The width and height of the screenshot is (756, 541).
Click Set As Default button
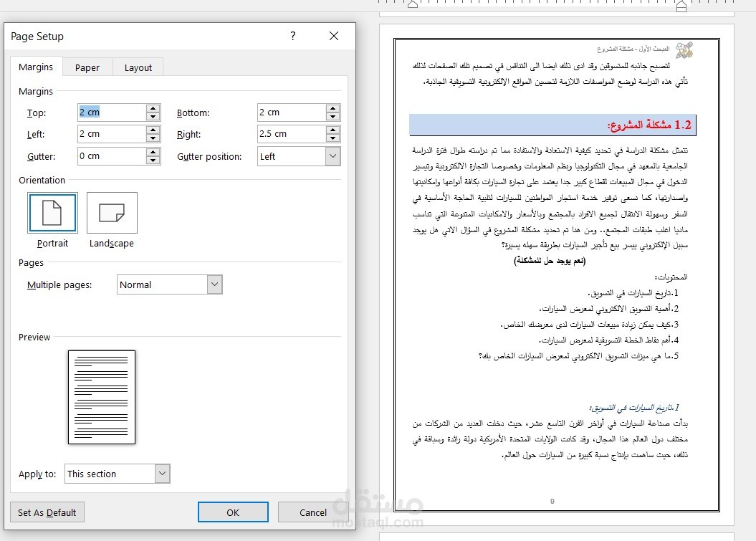coord(47,512)
